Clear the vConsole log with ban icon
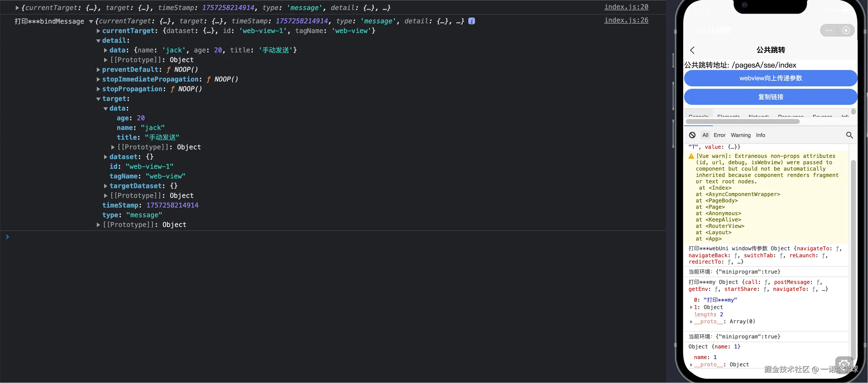868x383 pixels. [x=692, y=135]
